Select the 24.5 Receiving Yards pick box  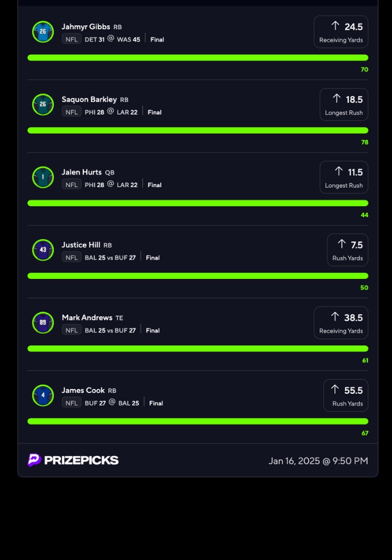(x=340, y=32)
